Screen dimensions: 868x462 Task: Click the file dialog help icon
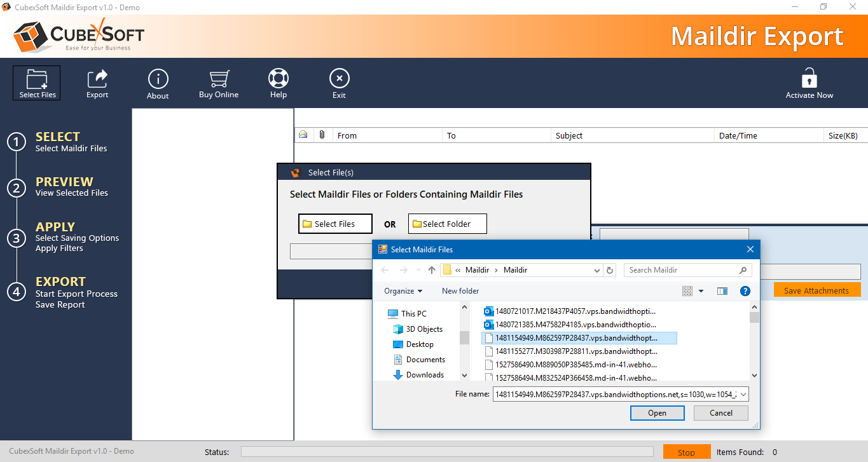(x=745, y=291)
